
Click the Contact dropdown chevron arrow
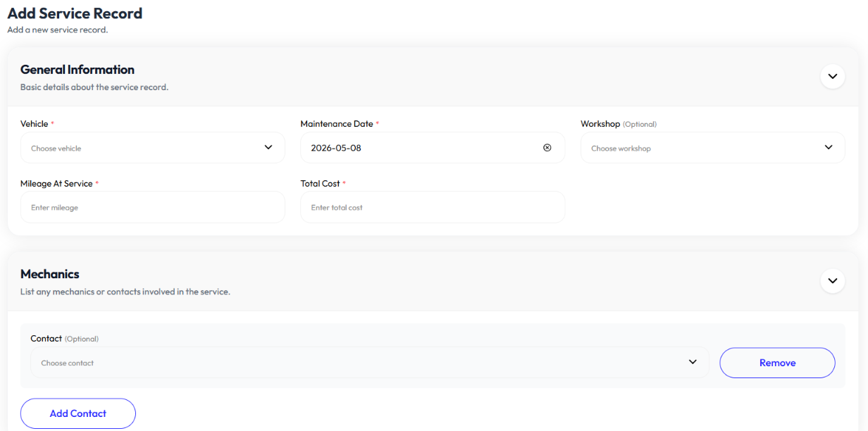[x=693, y=362]
